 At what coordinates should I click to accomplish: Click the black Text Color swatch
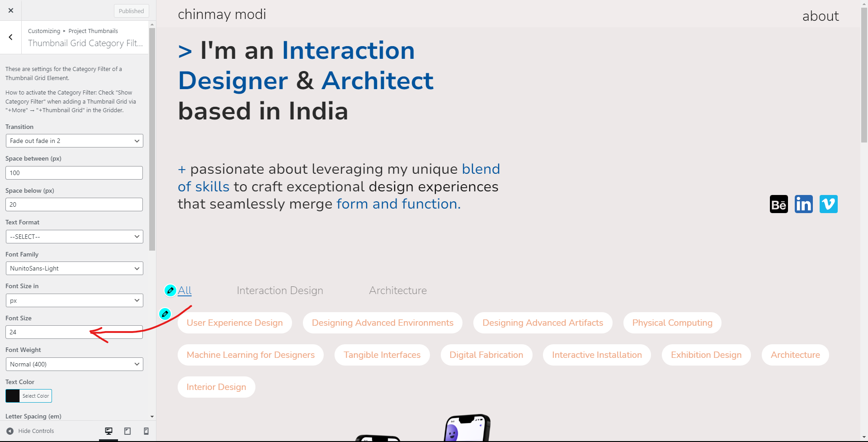pyautogui.click(x=13, y=396)
